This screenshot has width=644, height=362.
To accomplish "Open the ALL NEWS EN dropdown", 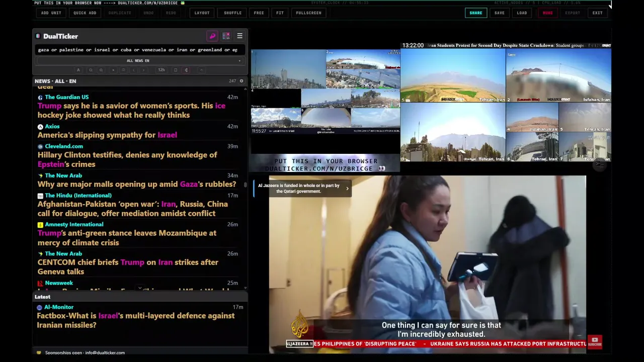I will coord(138,60).
